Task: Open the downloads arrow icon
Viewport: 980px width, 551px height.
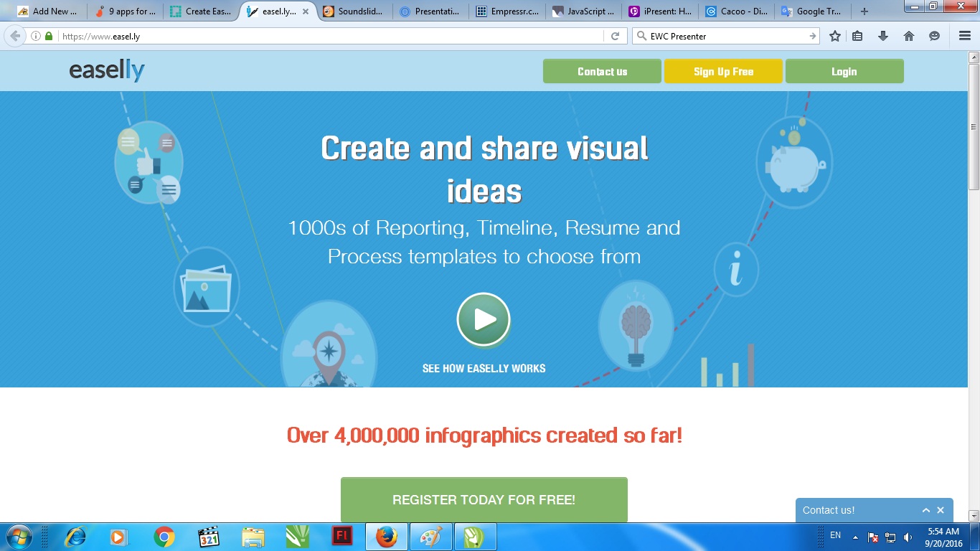Action: [x=883, y=36]
